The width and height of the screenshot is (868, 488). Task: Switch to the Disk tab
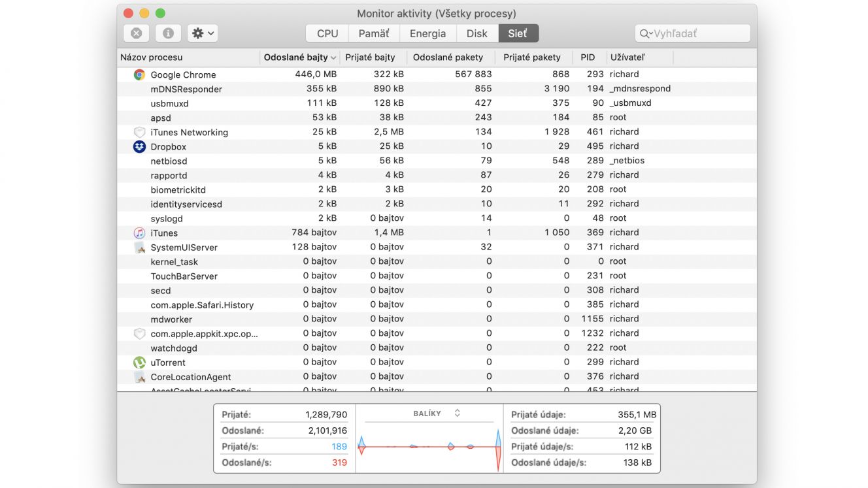(477, 33)
